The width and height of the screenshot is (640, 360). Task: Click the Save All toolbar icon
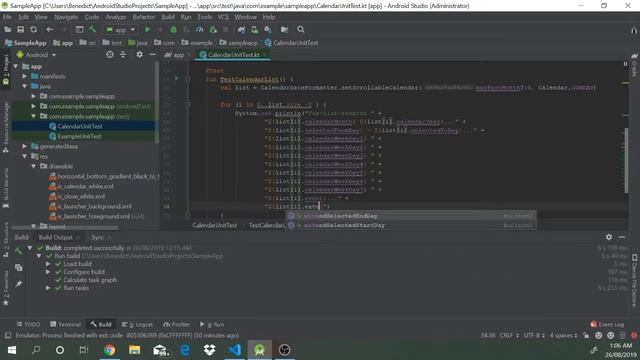pos(20,29)
